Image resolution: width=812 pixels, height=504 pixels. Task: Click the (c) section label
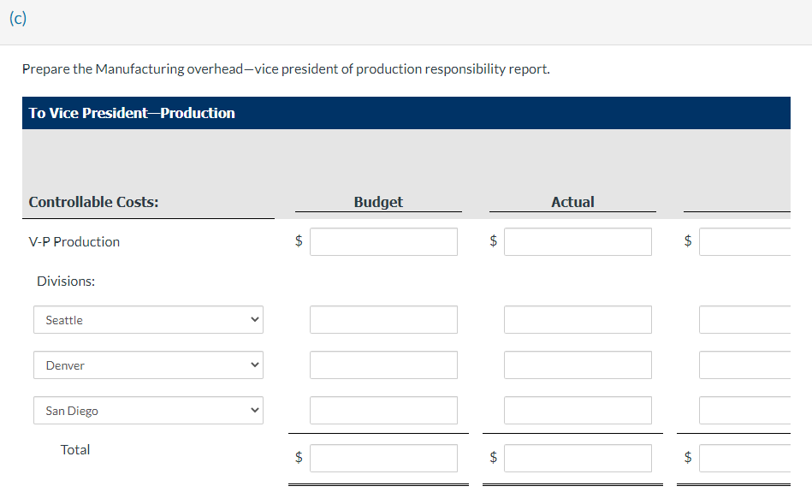18,18
